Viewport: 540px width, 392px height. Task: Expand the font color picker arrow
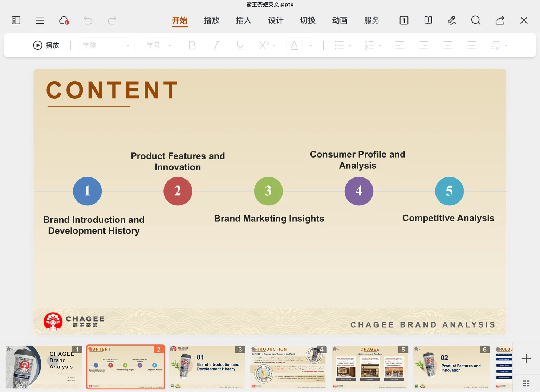click(x=310, y=45)
